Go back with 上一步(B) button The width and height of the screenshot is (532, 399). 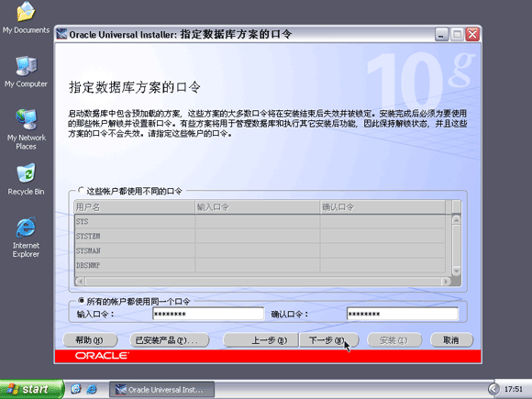(x=260, y=340)
